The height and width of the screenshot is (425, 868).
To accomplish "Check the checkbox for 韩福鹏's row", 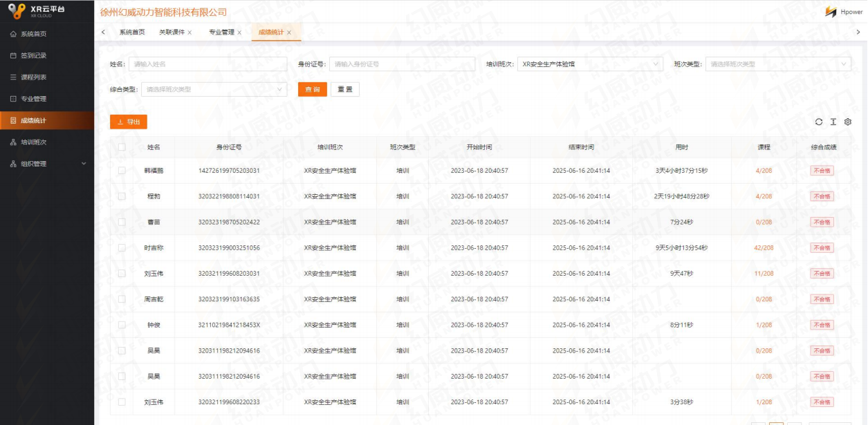I will 122,171.
